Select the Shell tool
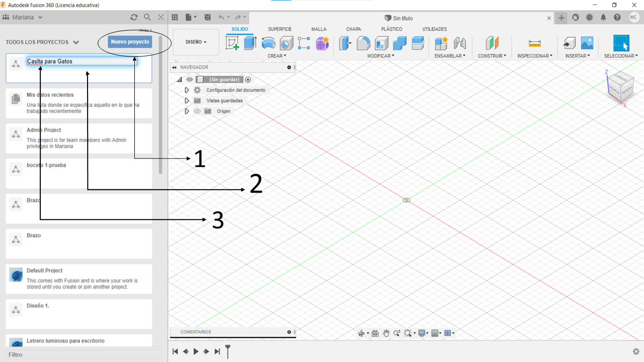The width and height of the screenshot is (644, 362). (381, 43)
